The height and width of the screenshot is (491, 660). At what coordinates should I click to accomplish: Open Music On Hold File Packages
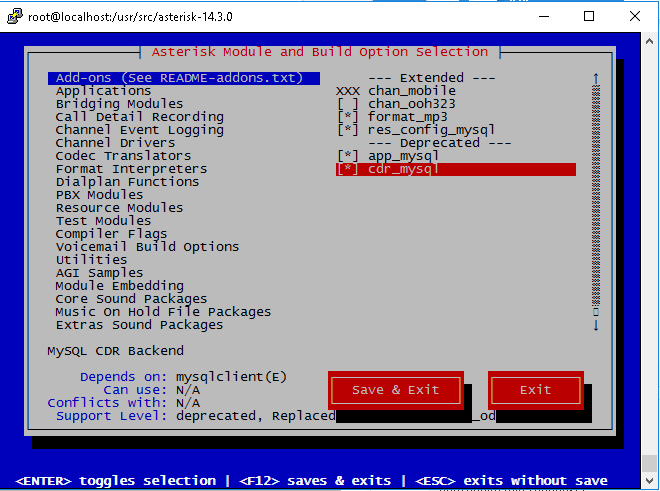point(163,312)
